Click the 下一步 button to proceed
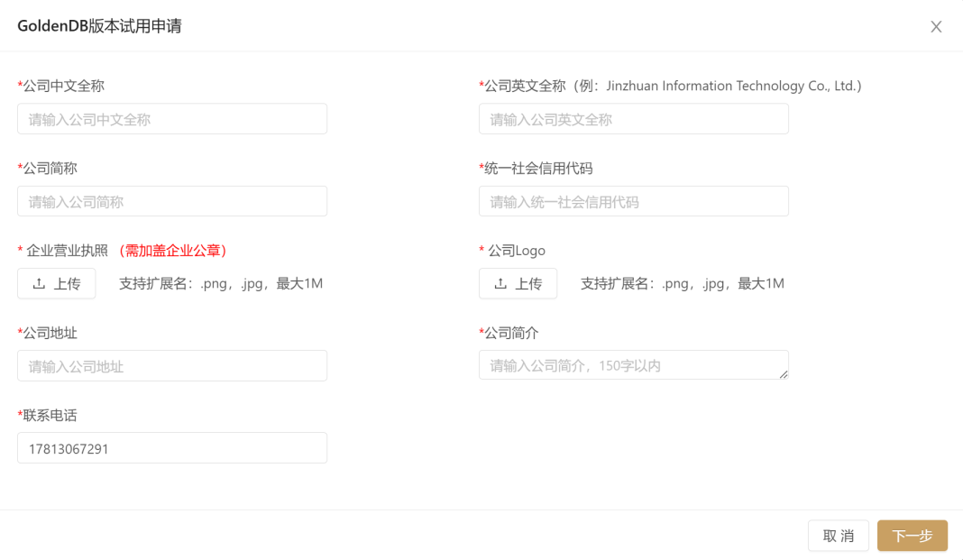963x560 pixels. [x=912, y=535]
